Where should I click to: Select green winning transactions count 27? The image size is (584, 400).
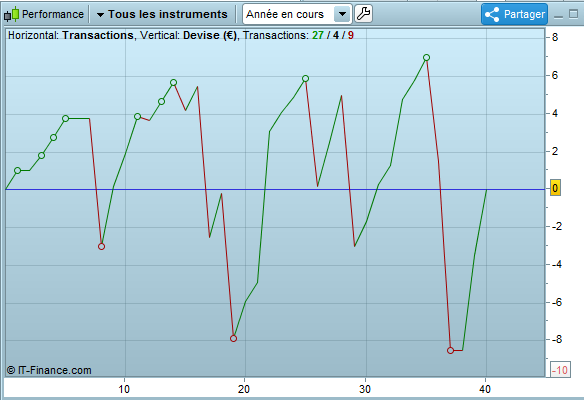318,35
